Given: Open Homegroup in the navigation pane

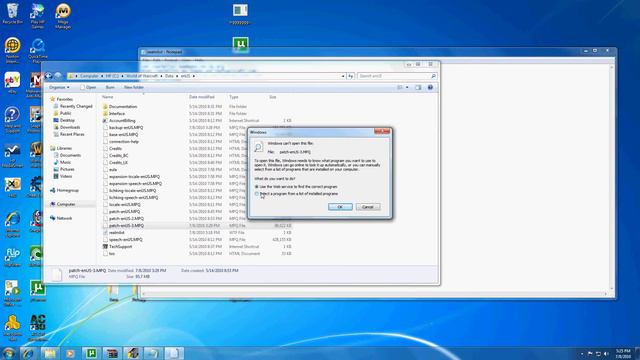Looking at the screenshot, I should pos(67,190).
